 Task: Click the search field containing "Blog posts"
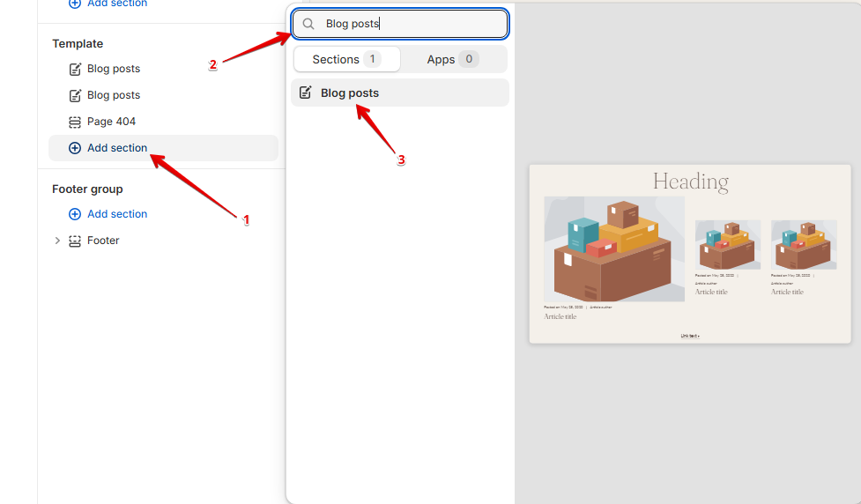[400, 24]
